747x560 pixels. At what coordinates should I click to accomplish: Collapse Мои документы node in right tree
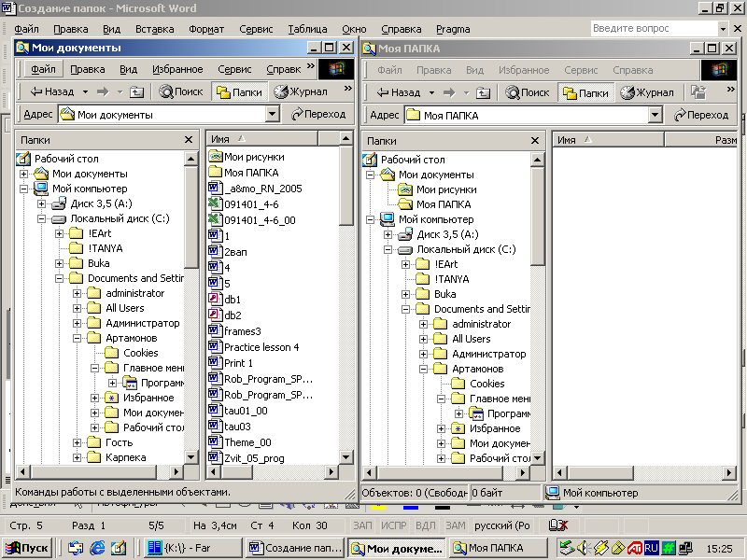point(370,175)
